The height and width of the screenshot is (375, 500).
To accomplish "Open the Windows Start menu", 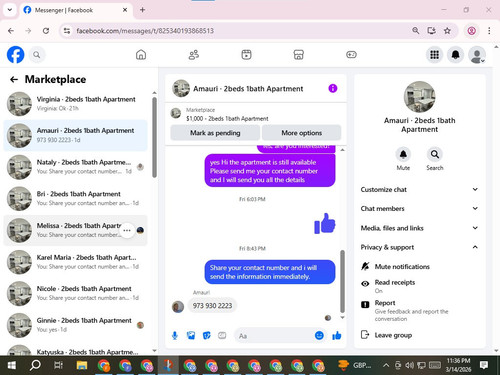I will click(x=12, y=366).
